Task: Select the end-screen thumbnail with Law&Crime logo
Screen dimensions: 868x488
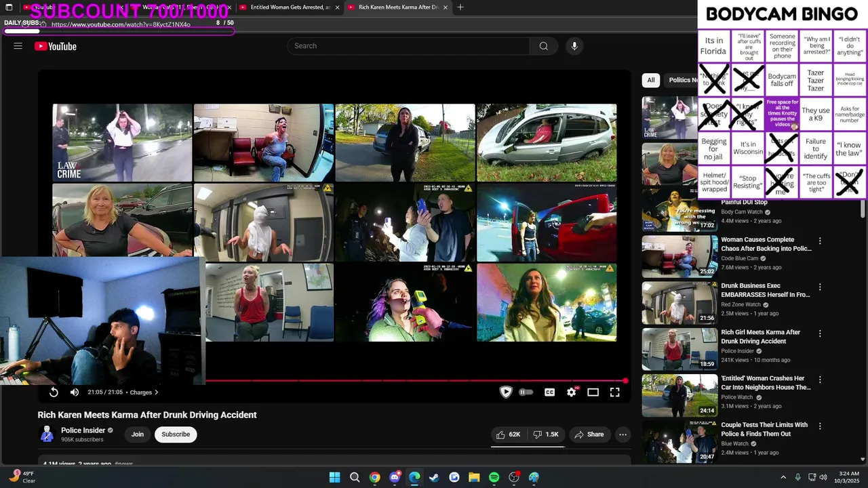Action: coord(122,142)
